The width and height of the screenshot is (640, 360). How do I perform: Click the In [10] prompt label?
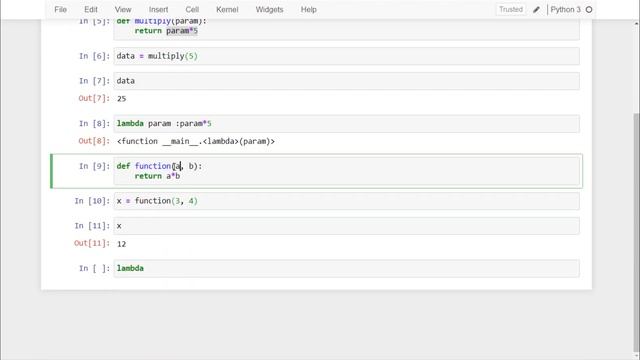pyautogui.click(x=92, y=201)
